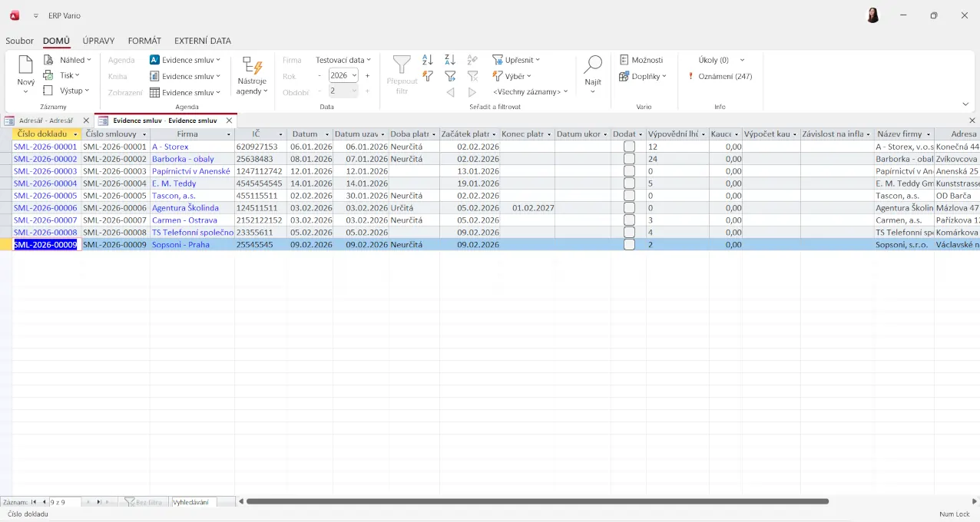Open contract link SML-2026-00004

click(x=45, y=183)
